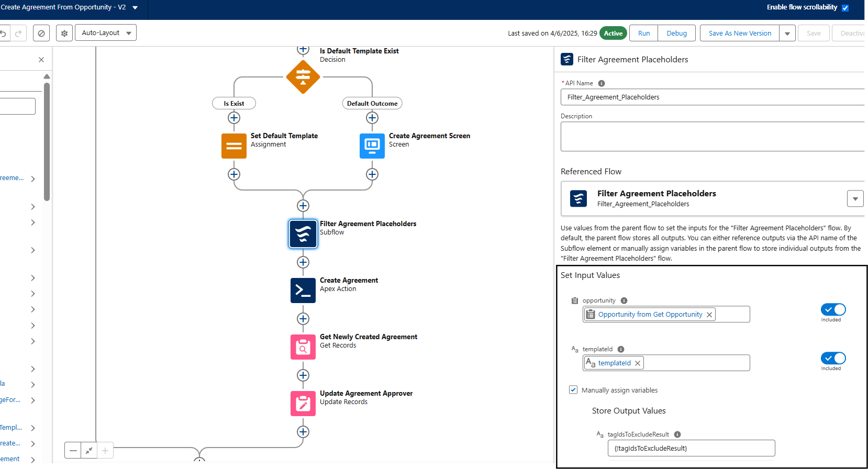The height and width of the screenshot is (469, 868).
Task: Open the flow version dropdown in header
Action: click(135, 8)
